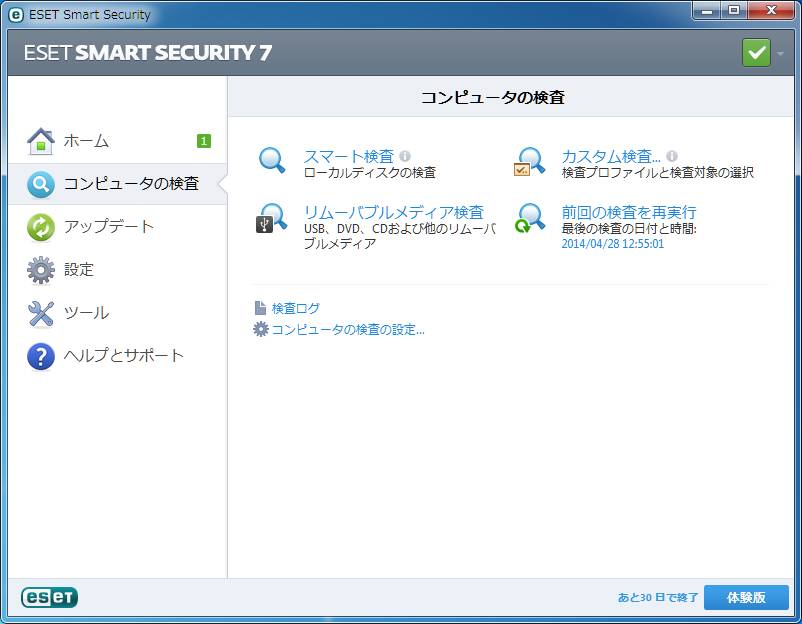Click the Removable media scan USB icon
The height and width of the screenshot is (624, 802).
point(271,218)
